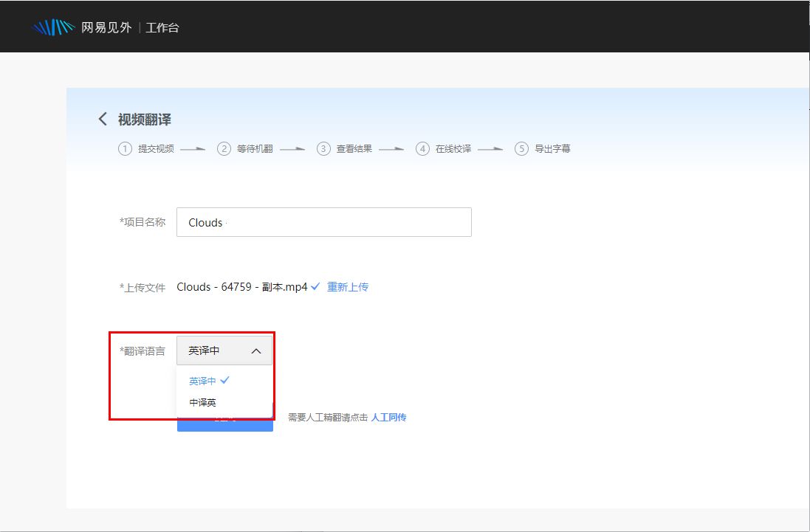Click the file name Clouds - 64759 - 副本.mp4
810x532 pixels.
[x=241, y=287]
